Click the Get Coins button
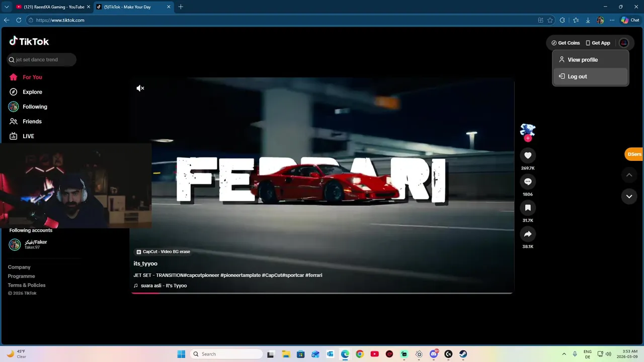 coord(566,43)
